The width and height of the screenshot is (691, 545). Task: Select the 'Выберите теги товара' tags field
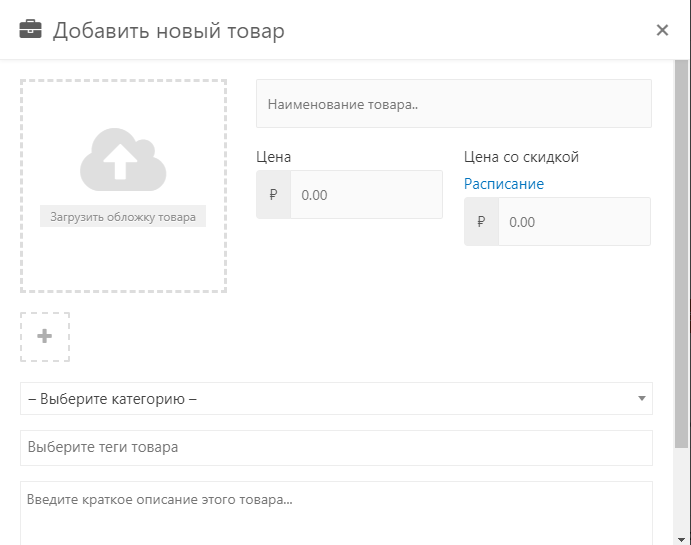pyautogui.click(x=336, y=448)
